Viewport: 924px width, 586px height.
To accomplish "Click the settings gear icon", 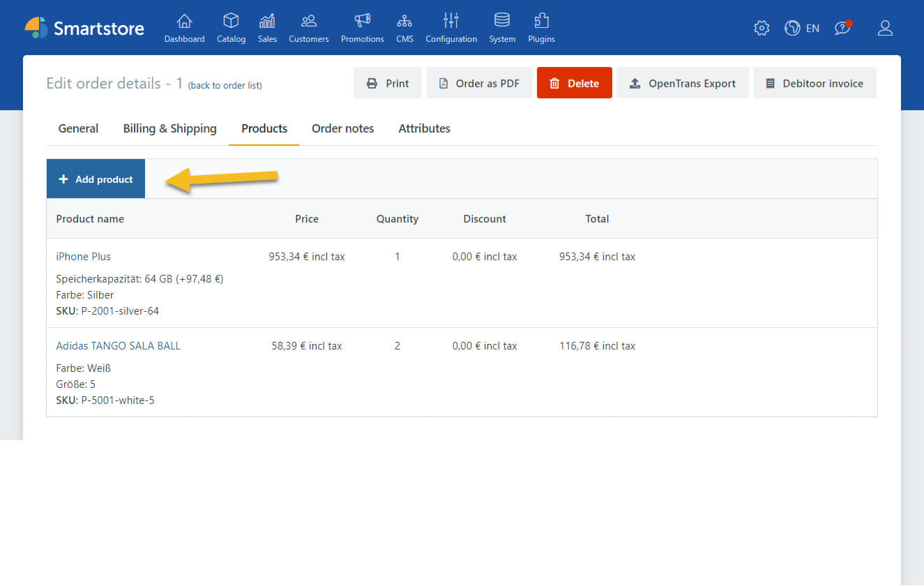I will (x=762, y=28).
